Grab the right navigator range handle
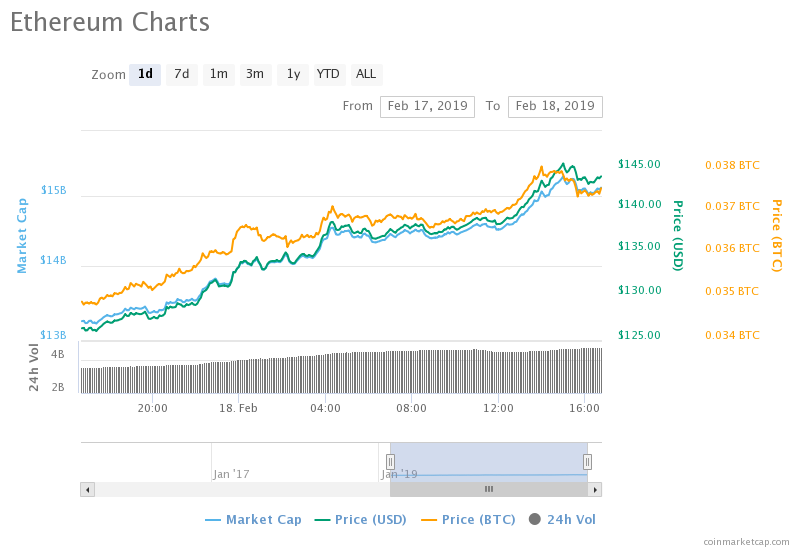The height and width of the screenshot is (550, 800). 587,462
